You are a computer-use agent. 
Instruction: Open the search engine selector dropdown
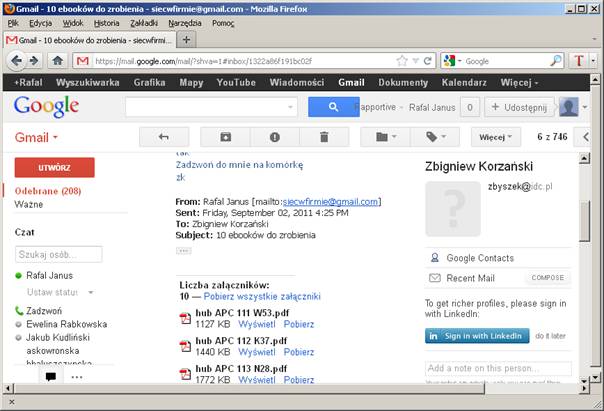[451, 61]
